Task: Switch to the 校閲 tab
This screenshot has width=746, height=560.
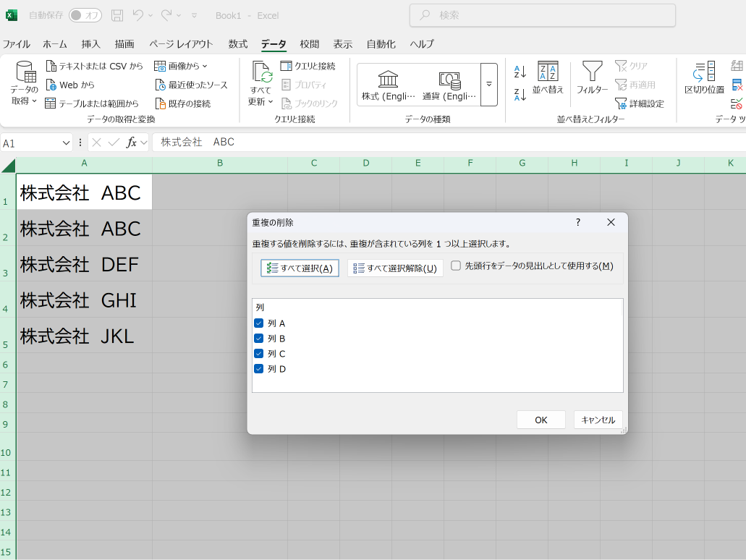Action: point(309,43)
